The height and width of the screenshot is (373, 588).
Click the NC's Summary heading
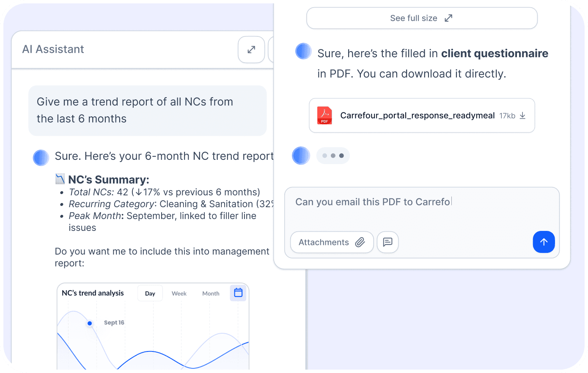tap(109, 180)
